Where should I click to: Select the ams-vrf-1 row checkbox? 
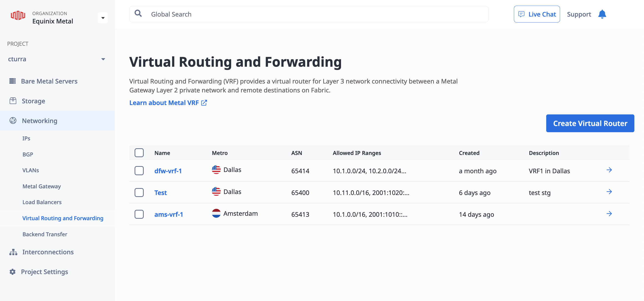[x=139, y=214]
